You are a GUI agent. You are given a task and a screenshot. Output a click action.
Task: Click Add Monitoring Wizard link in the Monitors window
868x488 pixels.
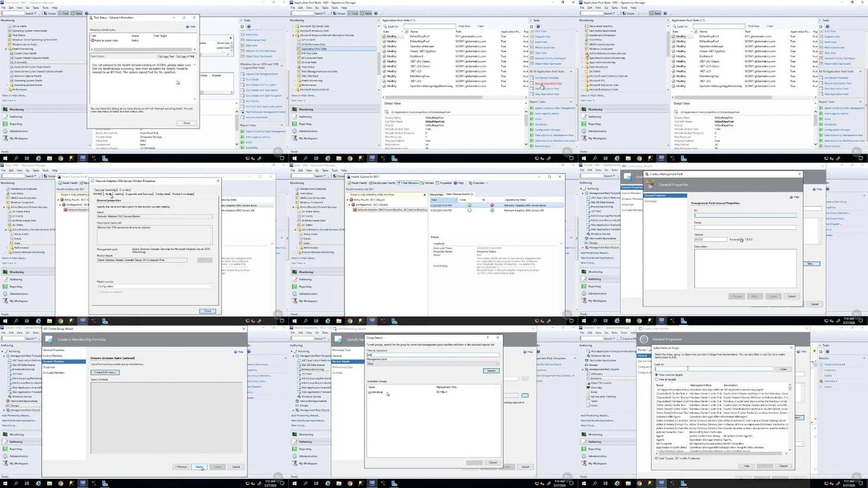[594, 416]
